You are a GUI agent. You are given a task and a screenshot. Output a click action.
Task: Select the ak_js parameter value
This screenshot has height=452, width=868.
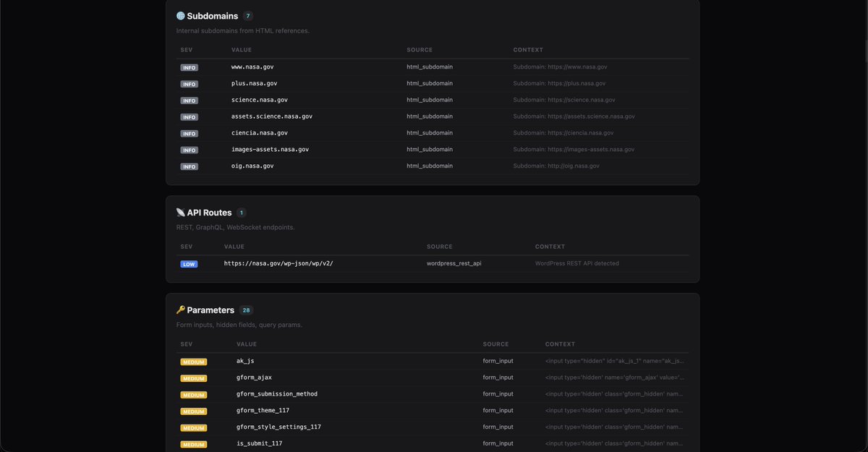coord(245,361)
